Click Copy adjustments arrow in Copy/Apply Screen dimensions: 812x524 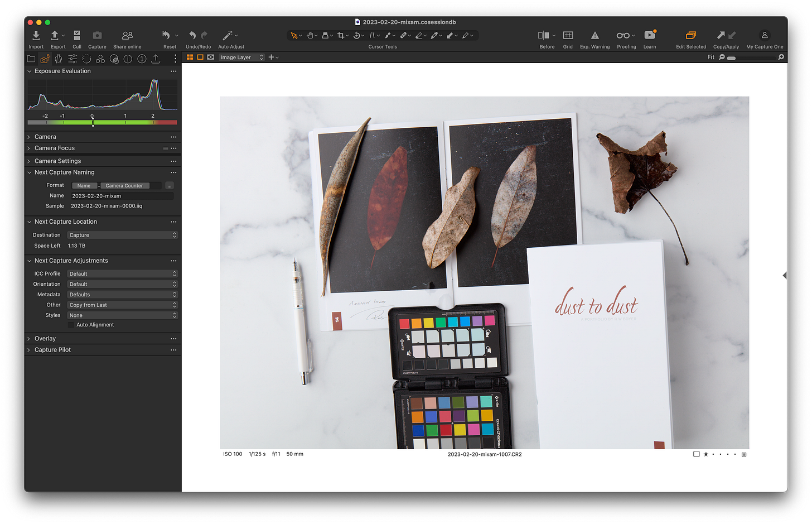(721, 35)
